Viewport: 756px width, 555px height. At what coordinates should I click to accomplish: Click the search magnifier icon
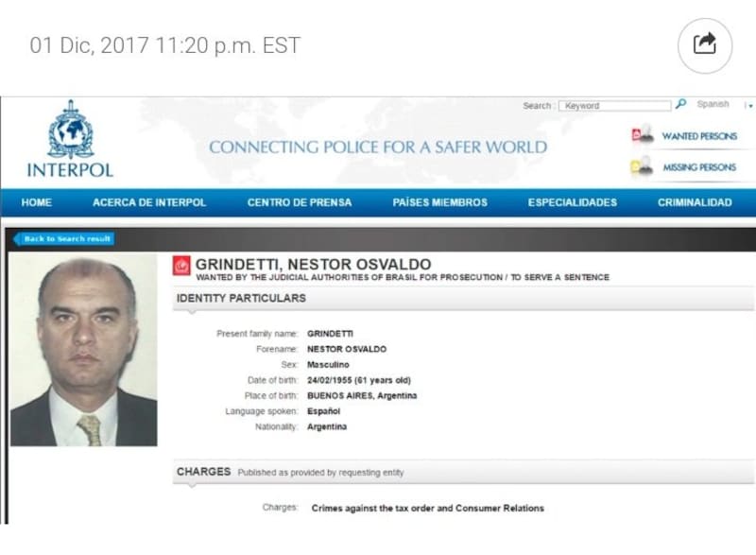[x=680, y=104]
